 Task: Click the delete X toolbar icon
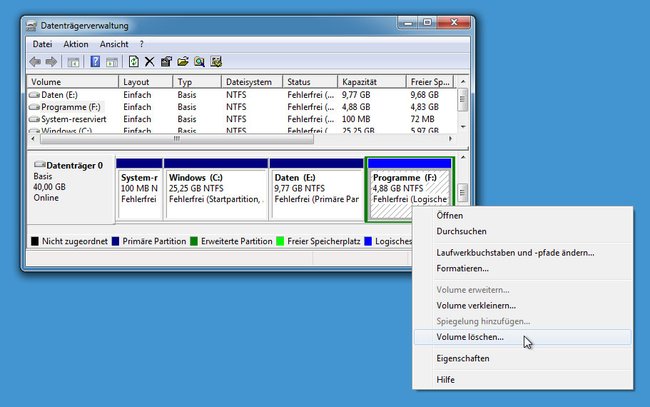tap(150, 62)
